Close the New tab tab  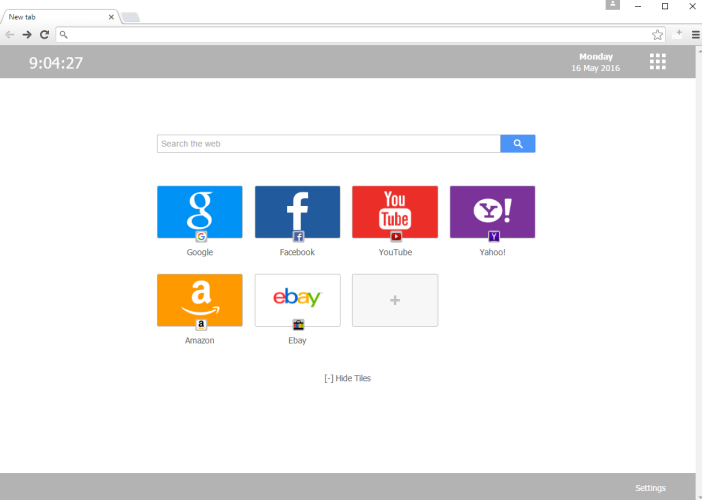pyautogui.click(x=111, y=17)
